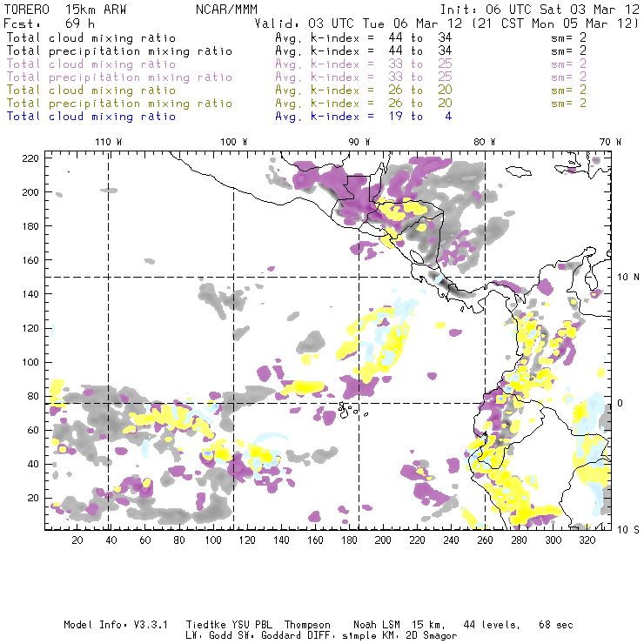The height and width of the screenshot is (644, 644).
Task: Select the "Init: 06 UTC Sat 03 Mar 12" text
Action: click(540, 10)
